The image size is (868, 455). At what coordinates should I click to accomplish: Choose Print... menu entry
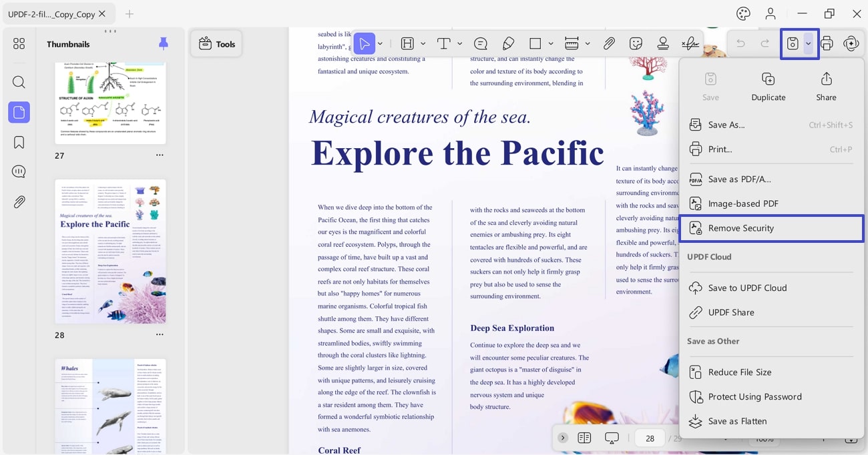point(771,149)
